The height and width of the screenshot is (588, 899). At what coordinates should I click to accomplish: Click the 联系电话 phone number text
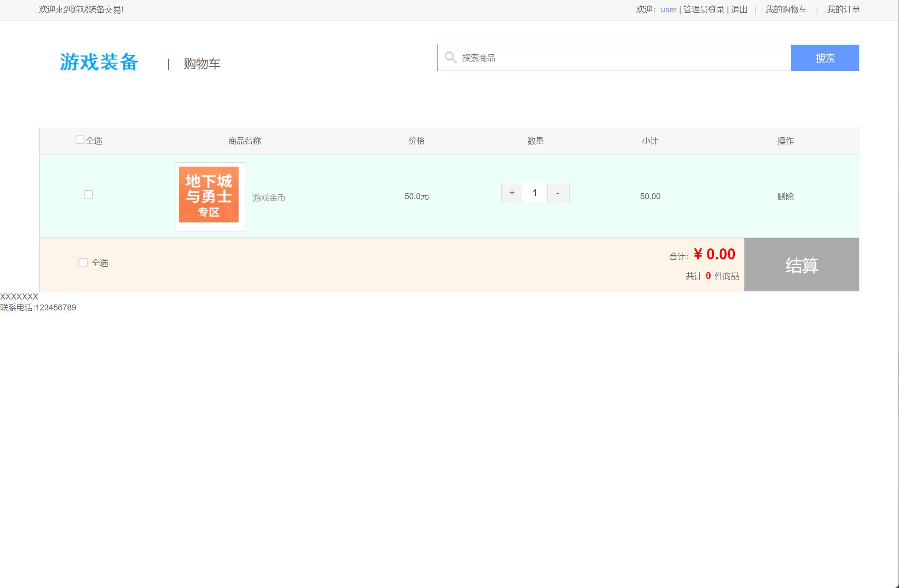point(38,307)
